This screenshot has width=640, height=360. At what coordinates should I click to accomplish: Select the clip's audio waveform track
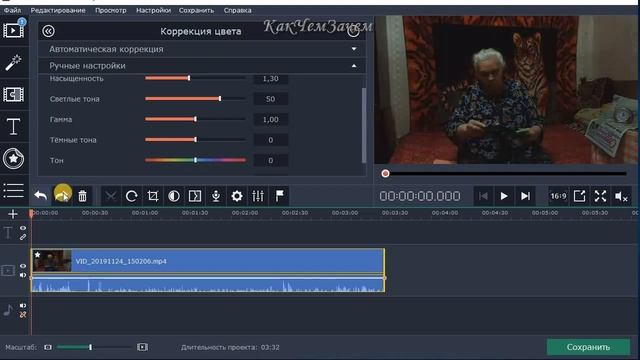point(208,284)
